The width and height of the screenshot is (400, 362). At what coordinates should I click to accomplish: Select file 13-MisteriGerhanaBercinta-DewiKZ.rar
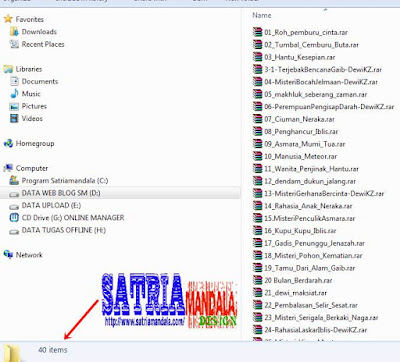tap(324, 193)
